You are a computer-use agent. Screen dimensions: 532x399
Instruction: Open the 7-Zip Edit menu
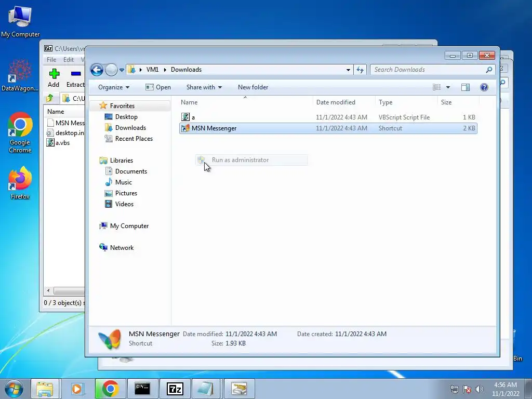[68, 59]
